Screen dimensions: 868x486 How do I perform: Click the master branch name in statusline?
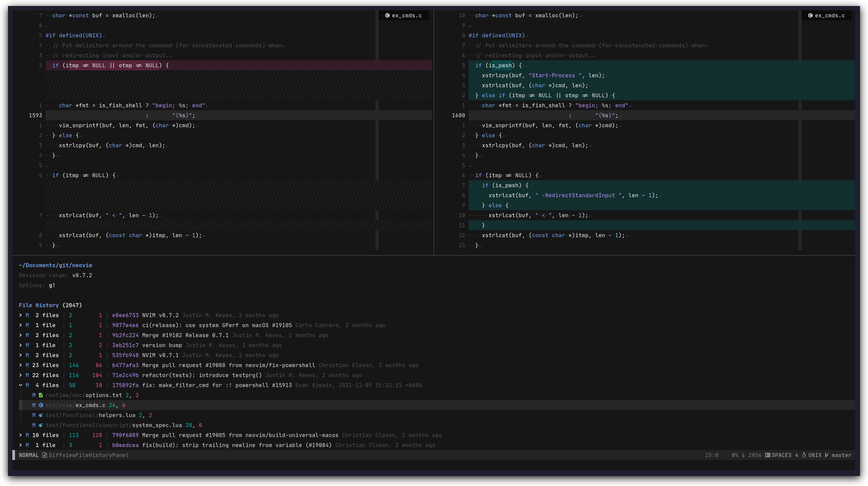(841, 455)
